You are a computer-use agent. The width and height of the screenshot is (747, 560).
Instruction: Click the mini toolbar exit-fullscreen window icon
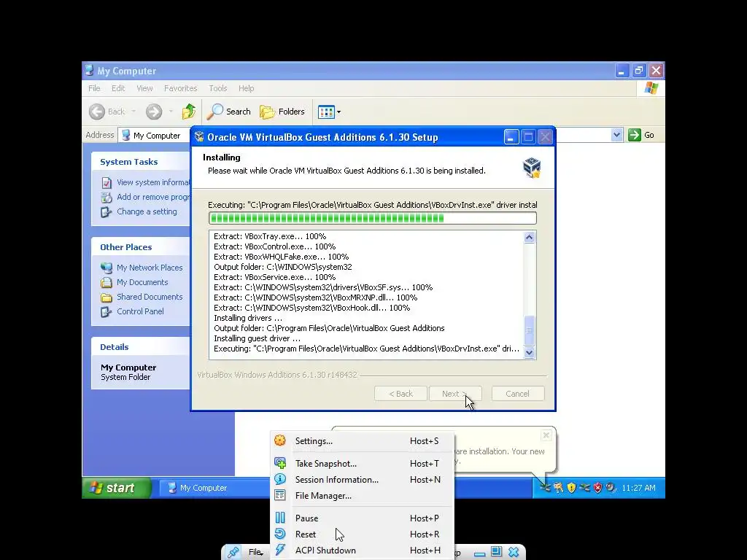[x=496, y=551]
